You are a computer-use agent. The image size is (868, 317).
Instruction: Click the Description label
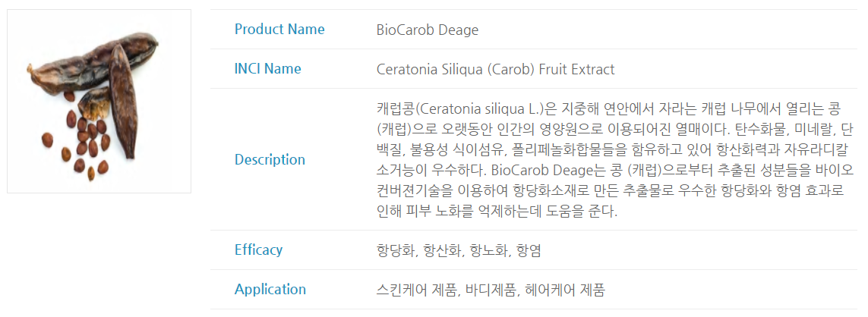270,160
